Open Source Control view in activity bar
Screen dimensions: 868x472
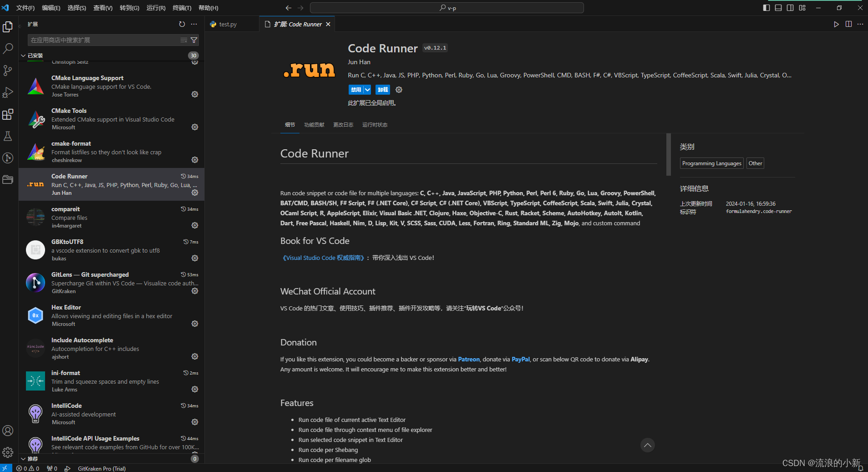[x=8, y=71]
